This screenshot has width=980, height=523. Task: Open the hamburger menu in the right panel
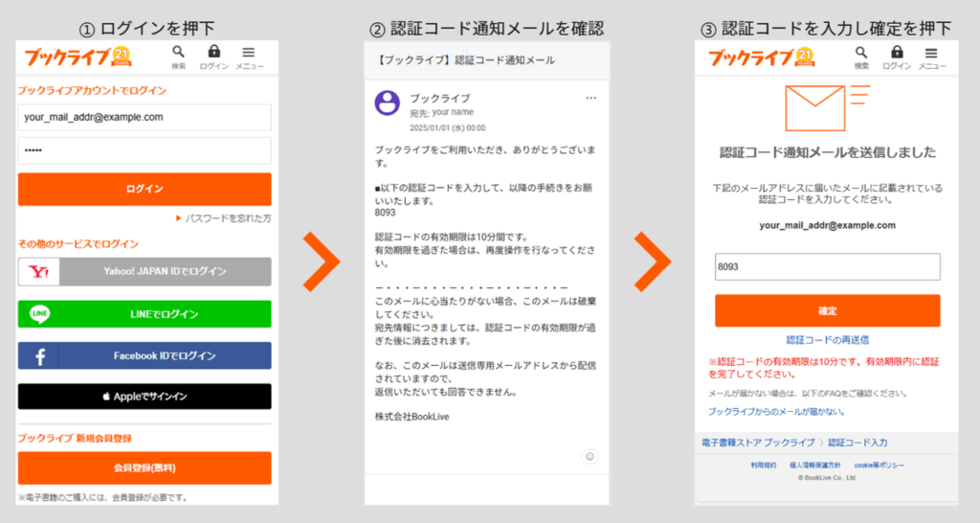point(931,55)
